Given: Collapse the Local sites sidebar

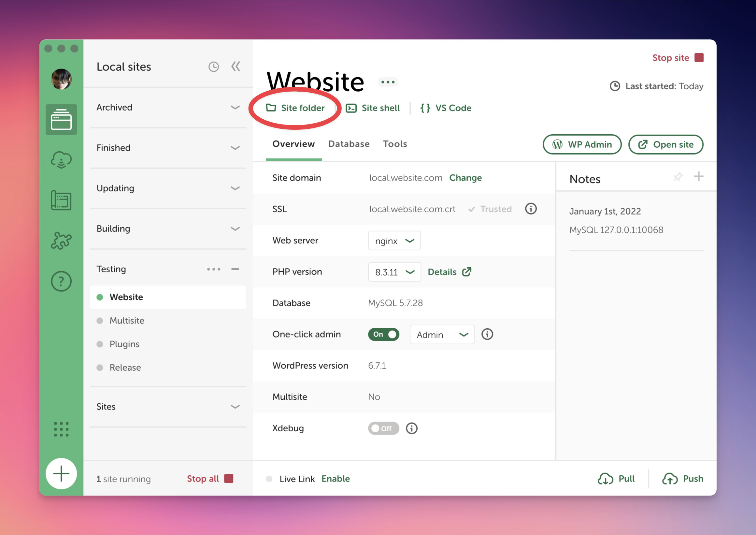Looking at the screenshot, I should tap(236, 67).
